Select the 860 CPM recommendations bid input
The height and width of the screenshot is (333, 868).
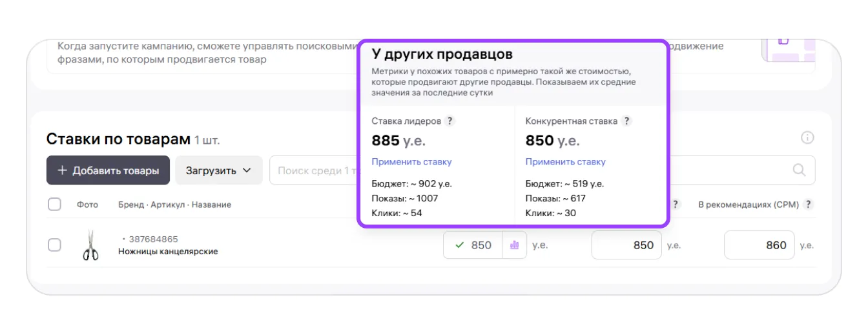tap(759, 245)
